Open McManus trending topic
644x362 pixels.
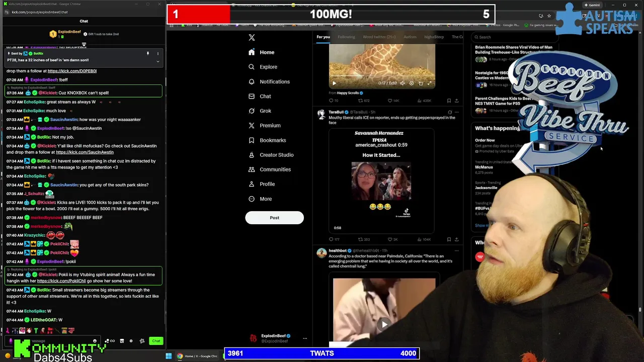click(x=484, y=167)
